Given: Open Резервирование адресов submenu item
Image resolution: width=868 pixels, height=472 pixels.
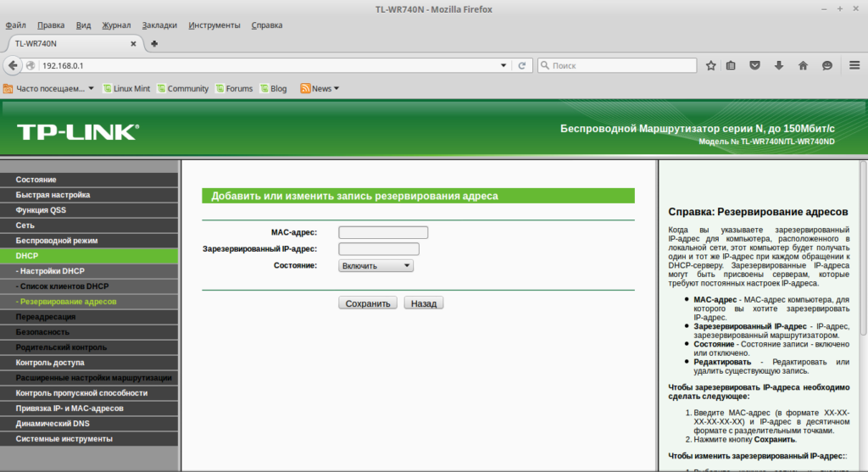Looking at the screenshot, I should click(x=89, y=302).
